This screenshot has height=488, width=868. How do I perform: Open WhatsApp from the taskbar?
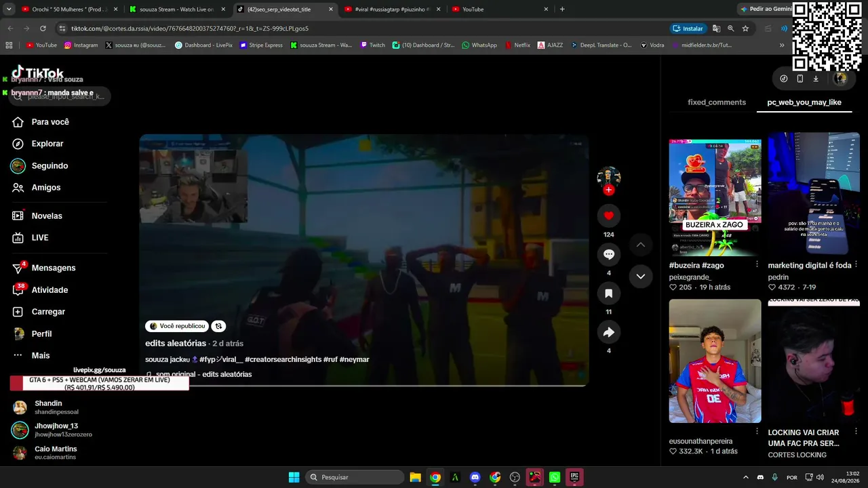(x=555, y=477)
